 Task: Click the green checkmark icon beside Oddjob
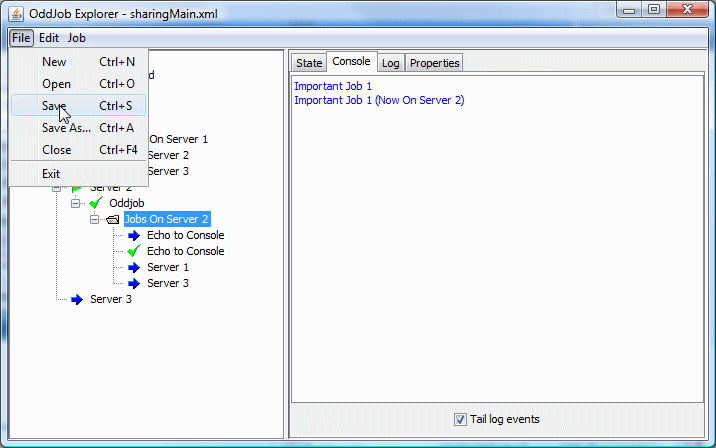pos(96,203)
